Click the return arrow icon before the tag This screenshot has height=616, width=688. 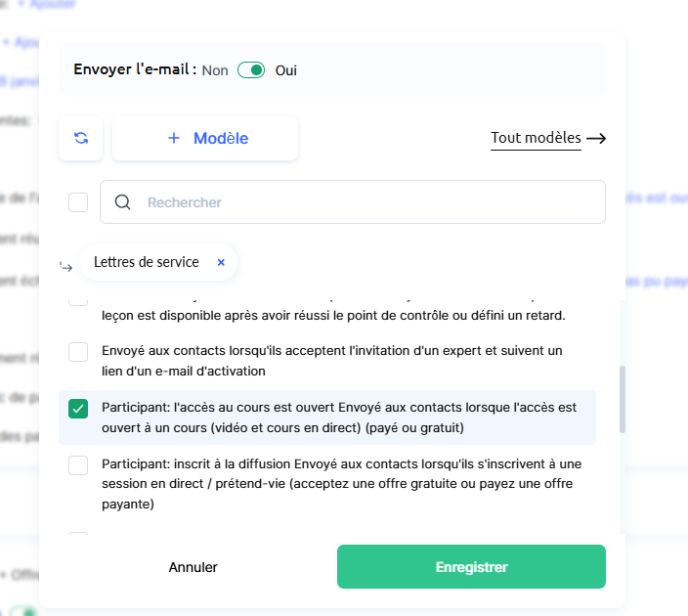tap(66, 266)
